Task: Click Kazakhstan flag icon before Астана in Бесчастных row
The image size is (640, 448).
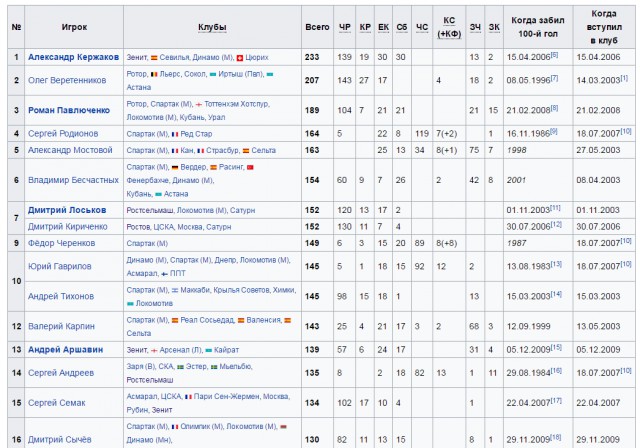Action: 158,194
